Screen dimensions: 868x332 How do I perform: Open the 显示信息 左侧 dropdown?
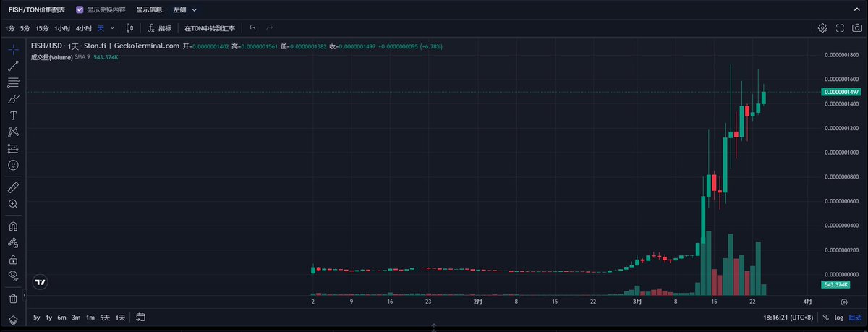click(x=184, y=10)
